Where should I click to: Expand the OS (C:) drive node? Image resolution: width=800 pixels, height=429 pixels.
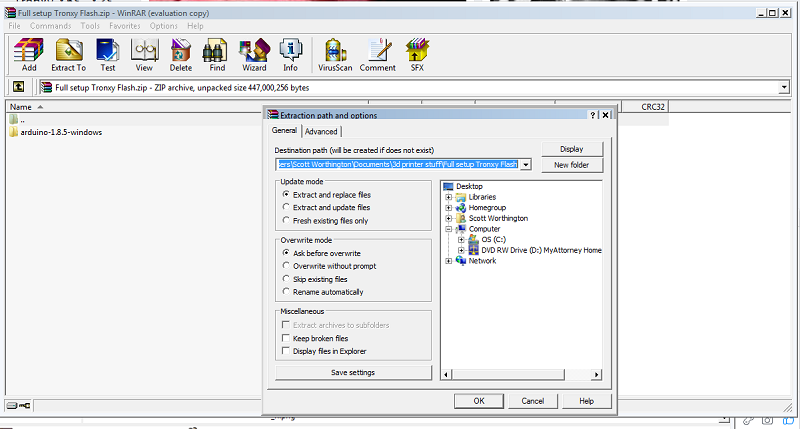(x=461, y=239)
